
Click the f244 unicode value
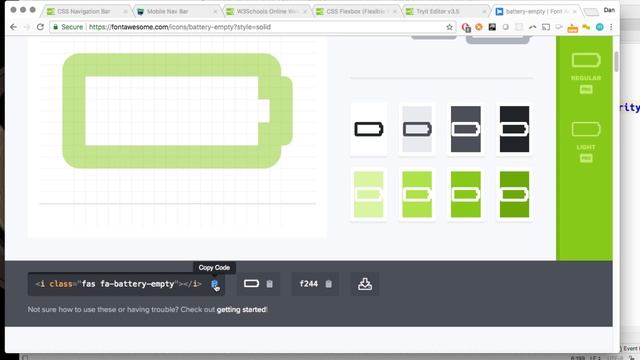click(x=309, y=284)
